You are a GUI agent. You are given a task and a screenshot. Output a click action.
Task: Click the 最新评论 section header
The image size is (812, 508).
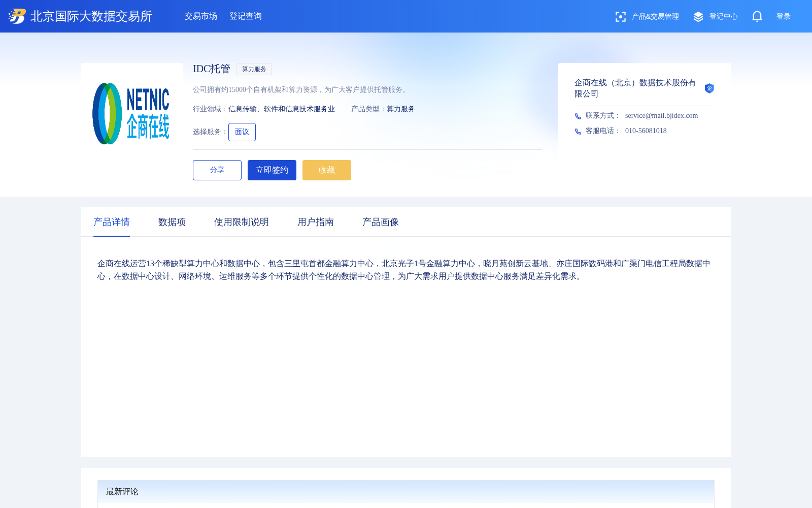click(x=406, y=492)
